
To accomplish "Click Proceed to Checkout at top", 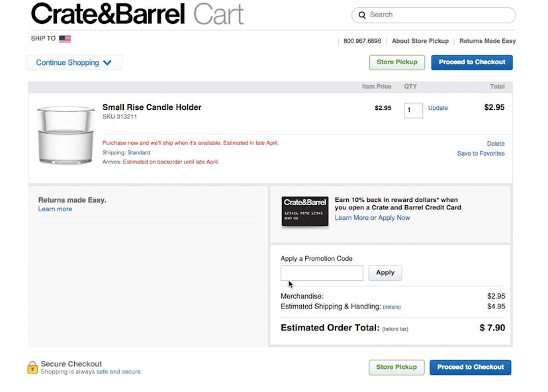I will (471, 62).
